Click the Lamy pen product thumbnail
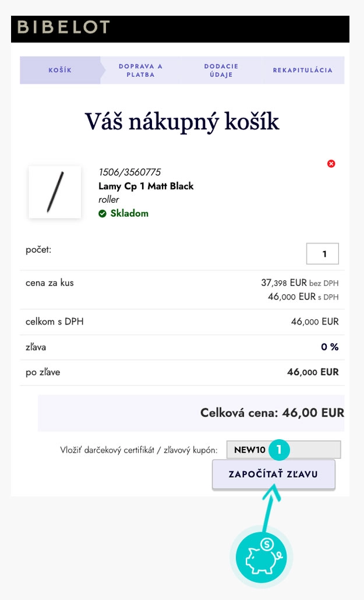This screenshot has height=600, width=364. (x=55, y=192)
